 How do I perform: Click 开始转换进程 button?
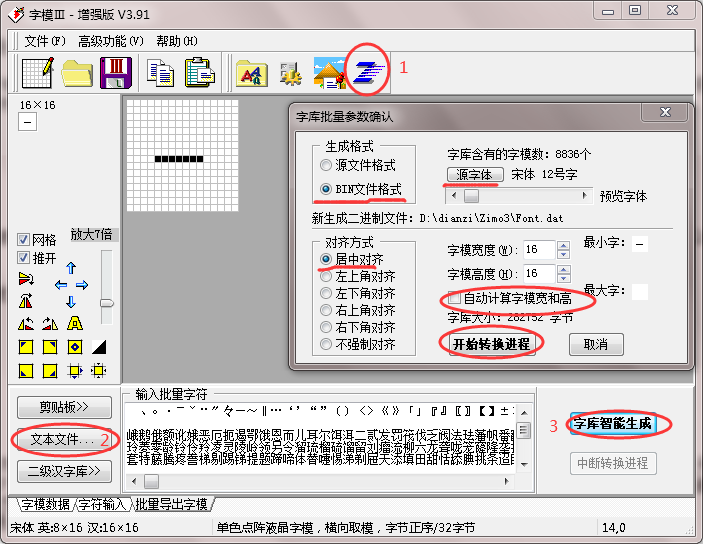click(x=492, y=344)
